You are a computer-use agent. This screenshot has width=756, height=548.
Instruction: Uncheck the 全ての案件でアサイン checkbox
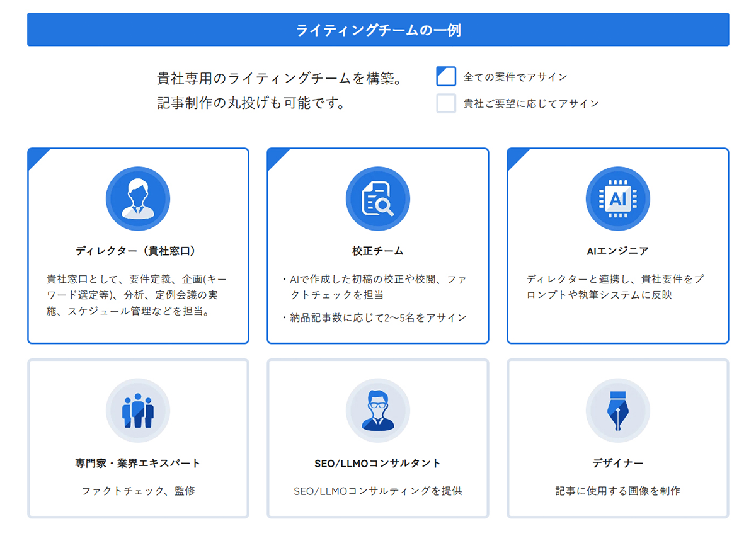coord(445,76)
